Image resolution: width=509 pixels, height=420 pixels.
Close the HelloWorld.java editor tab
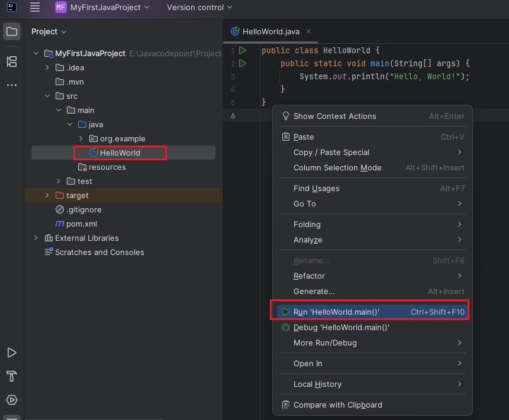[x=308, y=31]
